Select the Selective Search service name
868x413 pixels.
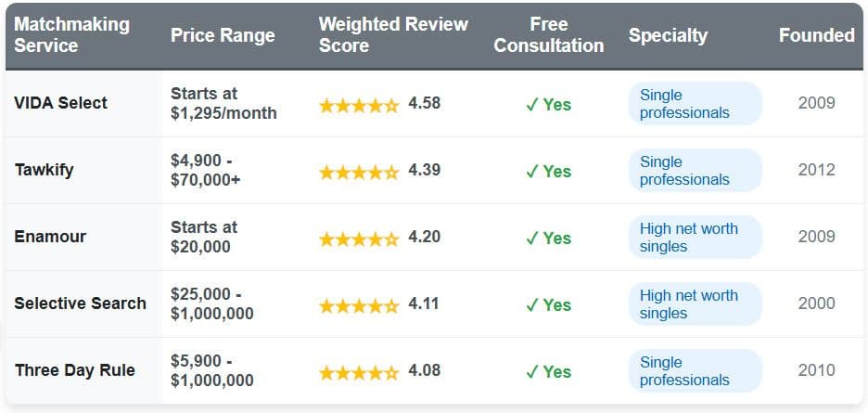pos(80,303)
